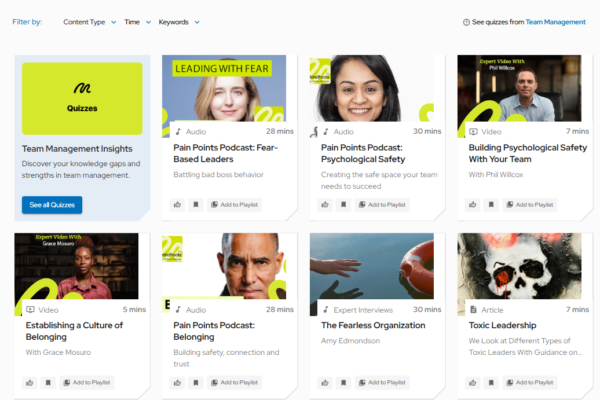Image resolution: width=600 pixels, height=400 pixels.
Task: Like the Psychological Safety podcast
Action: tap(325, 204)
